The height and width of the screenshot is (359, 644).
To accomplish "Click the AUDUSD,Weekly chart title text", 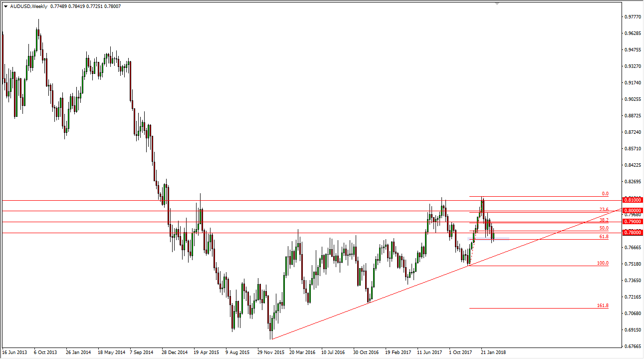I will pos(29,6).
